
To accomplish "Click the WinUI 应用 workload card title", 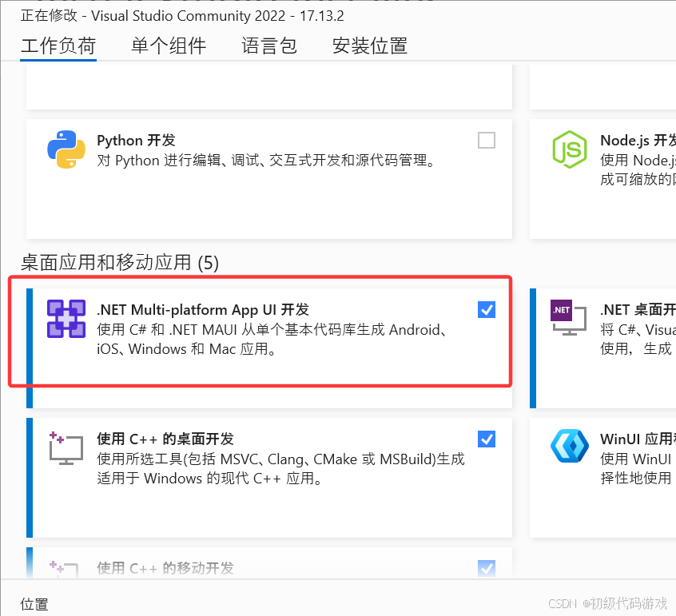I will point(638,439).
